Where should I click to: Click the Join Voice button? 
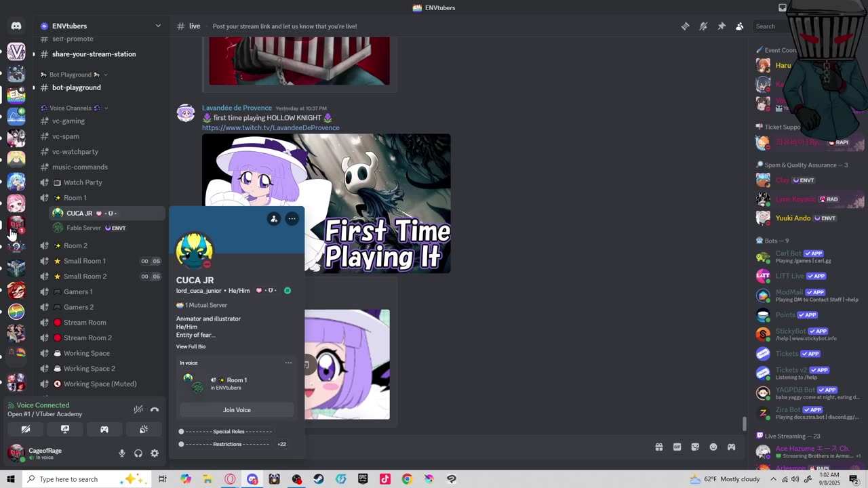237,410
